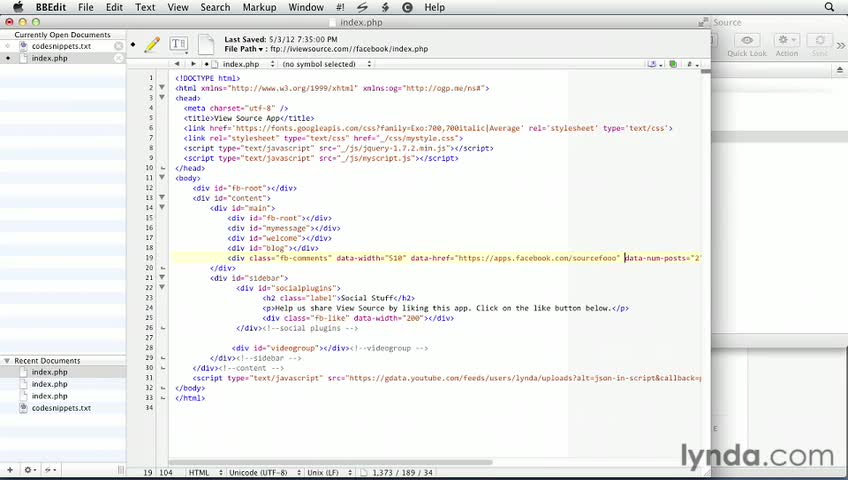Open the BBEdit application menu

(x=51, y=7)
